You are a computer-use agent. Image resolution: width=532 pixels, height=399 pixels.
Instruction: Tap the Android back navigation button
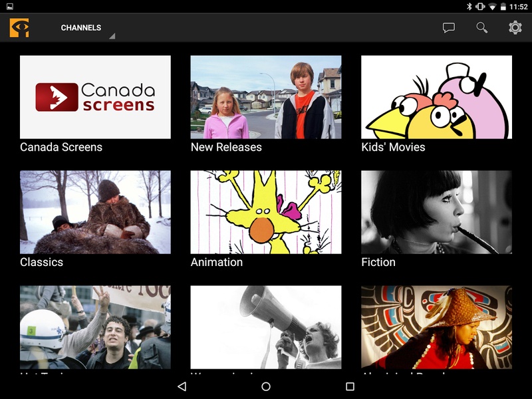coord(182,386)
